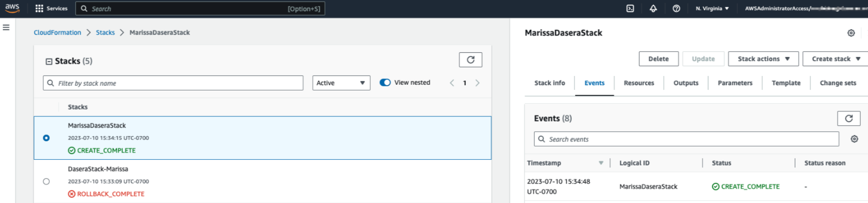Click the Update button
Viewport: 868px width, 203px height.
pyautogui.click(x=703, y=59)
